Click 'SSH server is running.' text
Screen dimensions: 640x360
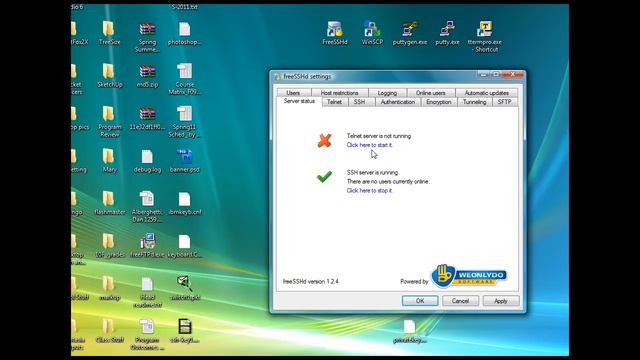point(373,173)
